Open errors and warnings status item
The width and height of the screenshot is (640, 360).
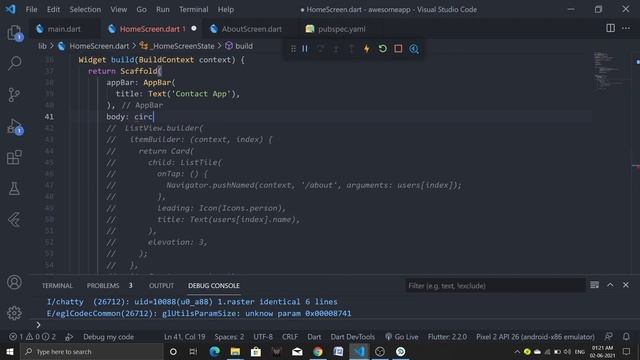tap(33, 337)
